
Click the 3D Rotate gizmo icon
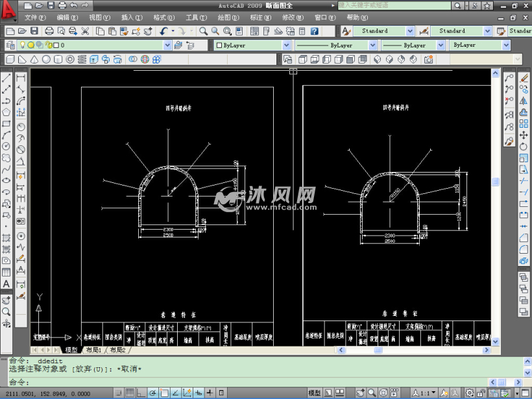click(x=145, y=60)
